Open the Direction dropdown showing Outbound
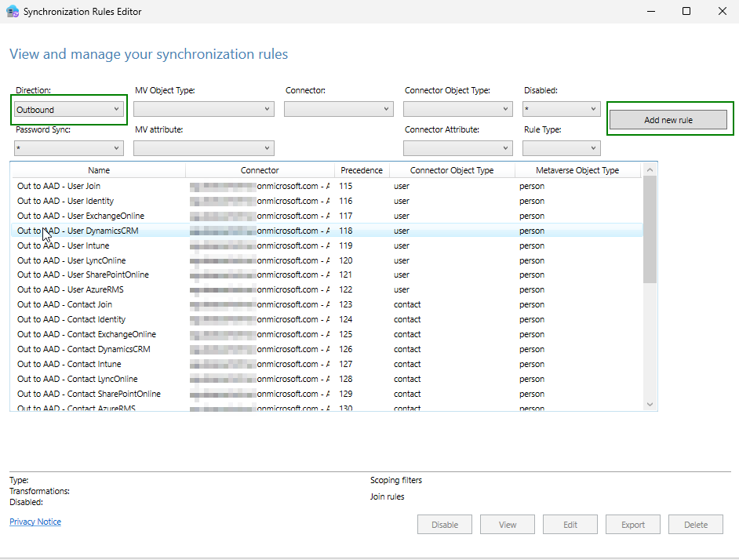Viewport: 739px width, 560px height. 69,109
